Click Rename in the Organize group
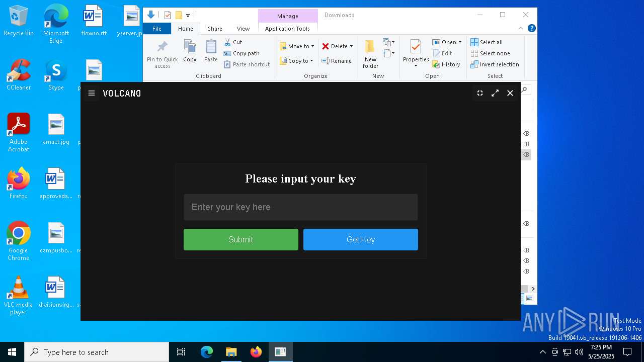 click(x=337, y=61)
